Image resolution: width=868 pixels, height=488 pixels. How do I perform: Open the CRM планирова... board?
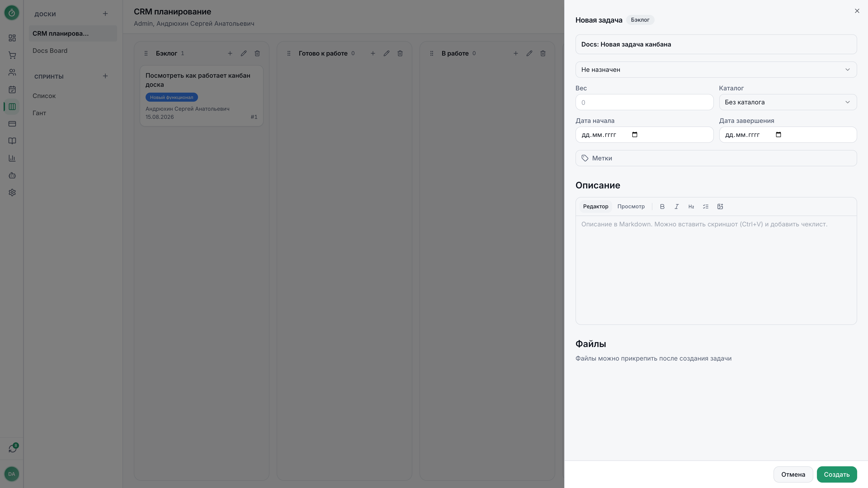pos(73,34)
